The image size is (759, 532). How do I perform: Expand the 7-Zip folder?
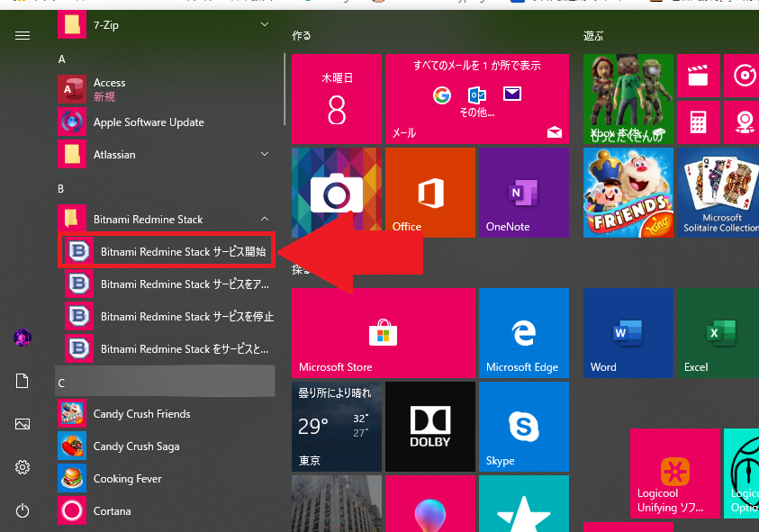coord(166,24)
